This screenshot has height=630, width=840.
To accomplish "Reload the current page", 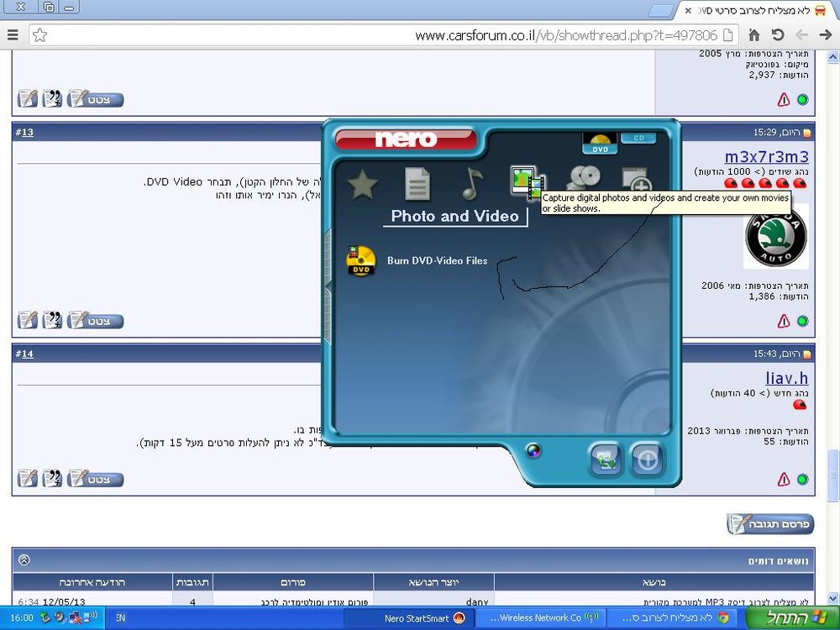I will 778,35.
